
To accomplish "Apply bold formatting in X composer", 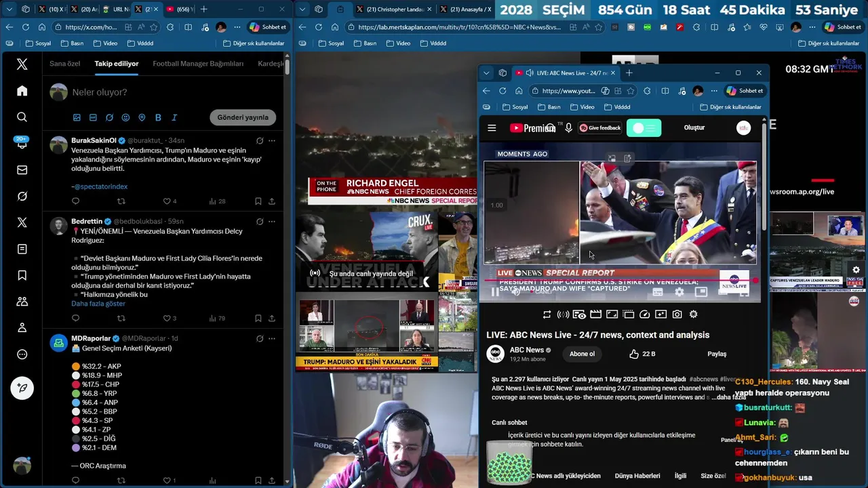I will (x=158, y=117).
